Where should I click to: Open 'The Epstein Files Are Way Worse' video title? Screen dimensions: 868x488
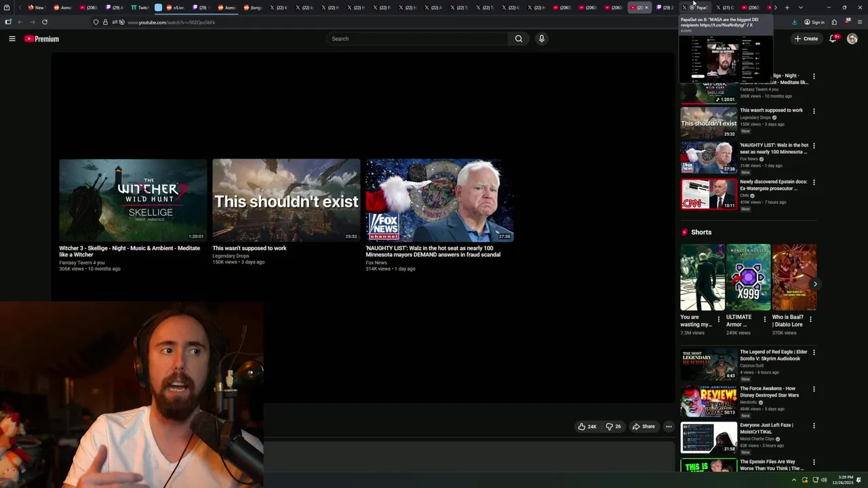(772, 465)
